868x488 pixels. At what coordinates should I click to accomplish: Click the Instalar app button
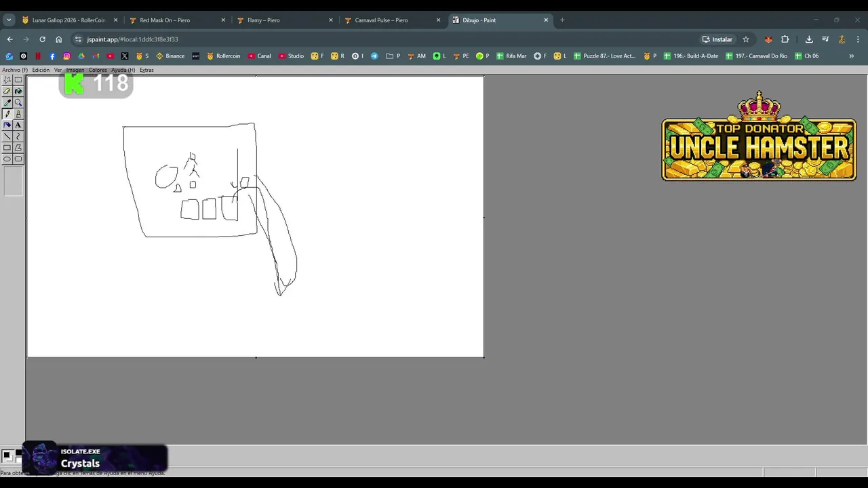717,39
